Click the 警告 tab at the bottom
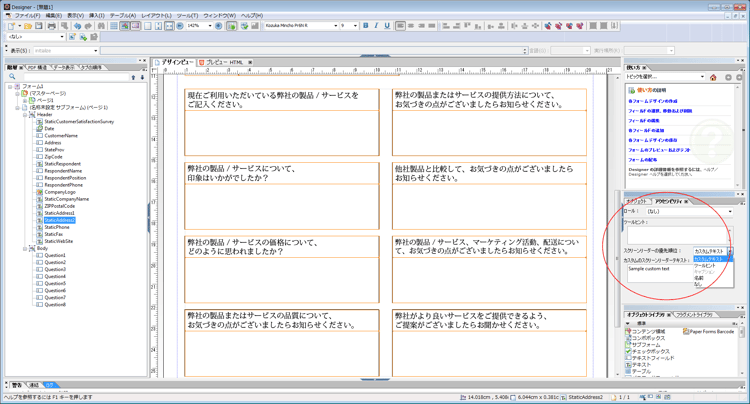This screenshot has width=750, height=404. [x=17, y=385]
